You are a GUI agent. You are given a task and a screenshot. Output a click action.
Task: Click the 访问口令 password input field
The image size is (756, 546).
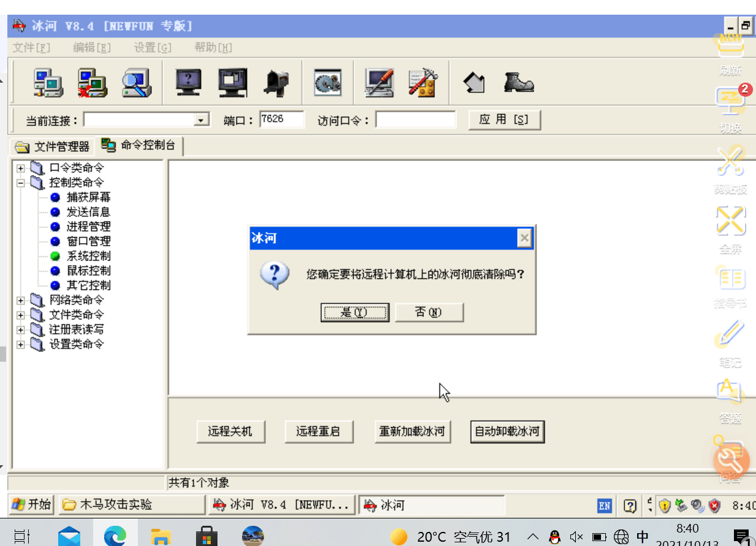point(416,119)
